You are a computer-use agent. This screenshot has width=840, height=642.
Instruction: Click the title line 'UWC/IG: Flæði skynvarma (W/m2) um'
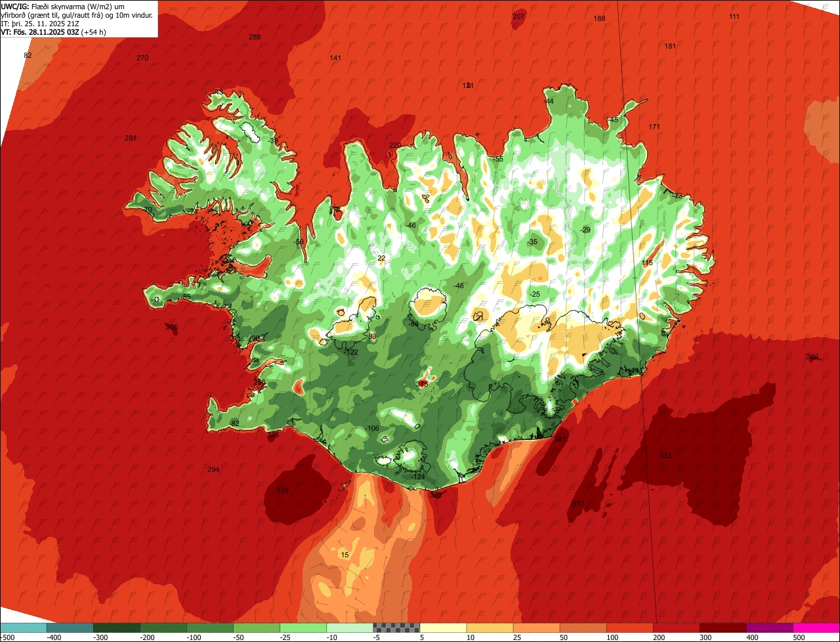point(62,7)
